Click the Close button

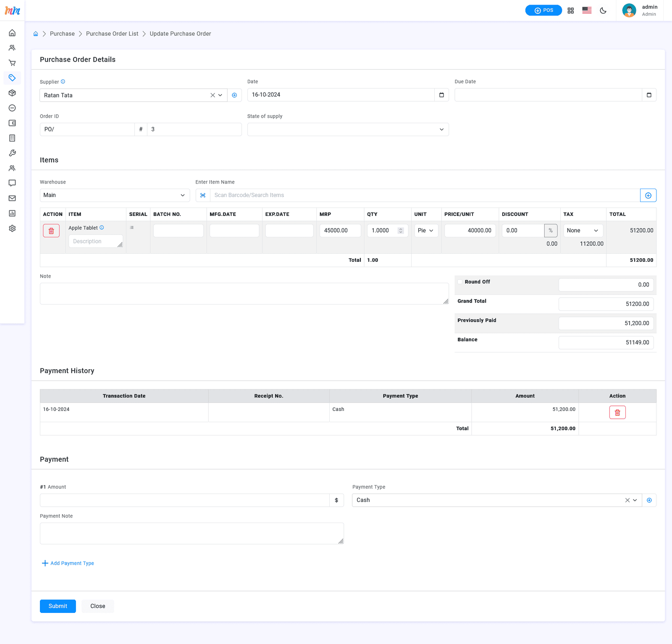click(98, 606)
